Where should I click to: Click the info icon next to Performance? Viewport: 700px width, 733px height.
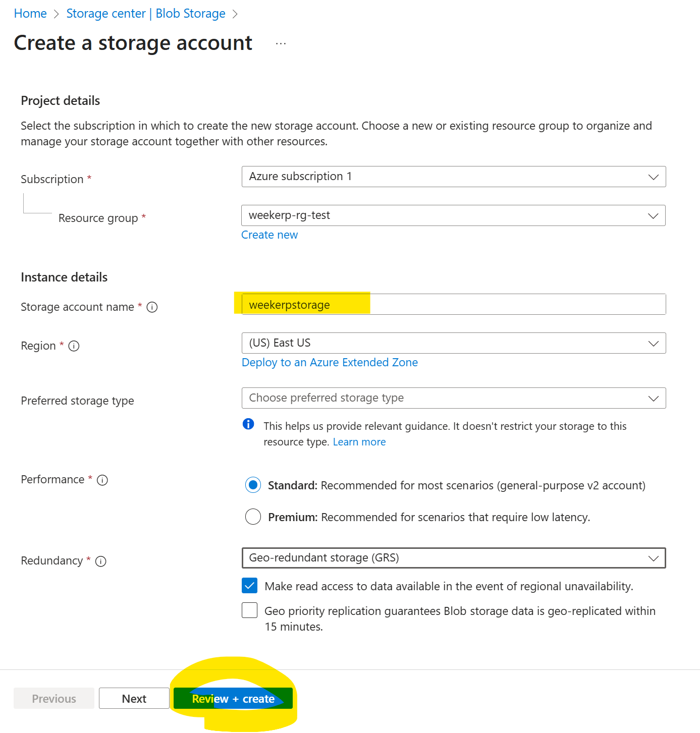coord(102,480)
